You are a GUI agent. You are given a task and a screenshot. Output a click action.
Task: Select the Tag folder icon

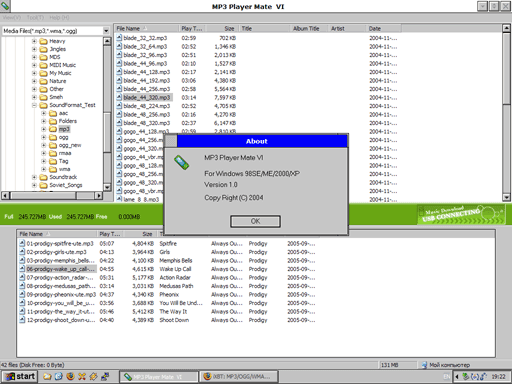pos(53,161)
